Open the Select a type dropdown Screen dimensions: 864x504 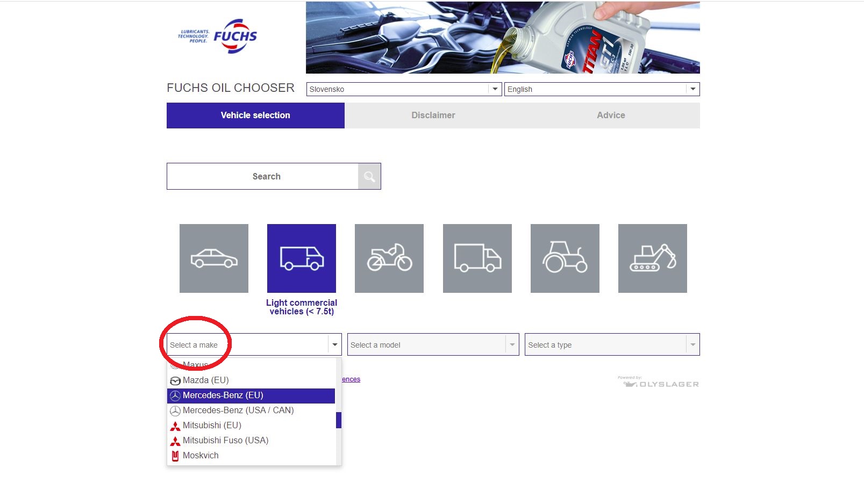coord(612,344)
